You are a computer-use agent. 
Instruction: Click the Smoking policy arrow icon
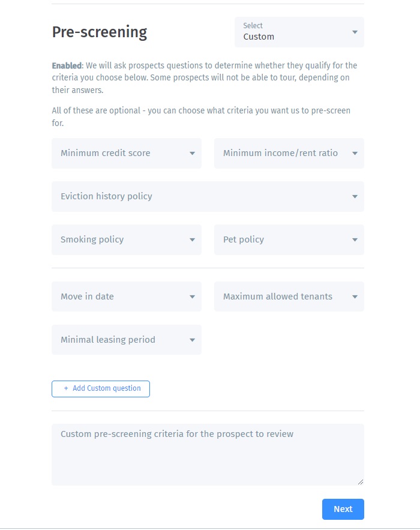(x=192, y=240)
